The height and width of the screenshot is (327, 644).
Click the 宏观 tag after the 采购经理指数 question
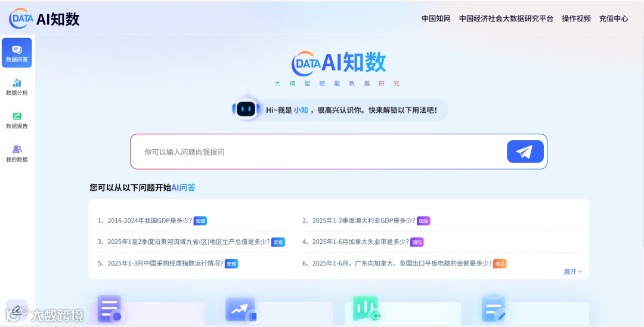pyautogui.click(x=231, y=264)
